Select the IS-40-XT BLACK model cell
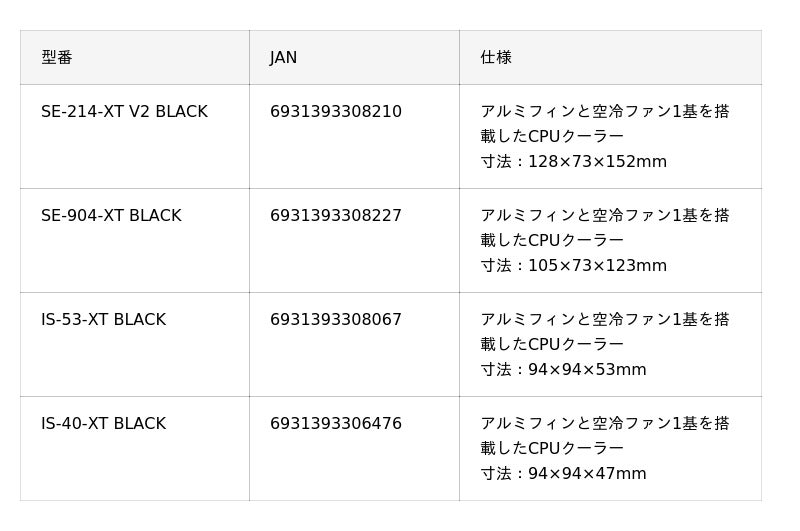This screenshot has height=531, width=800. [x=103, y=424]
